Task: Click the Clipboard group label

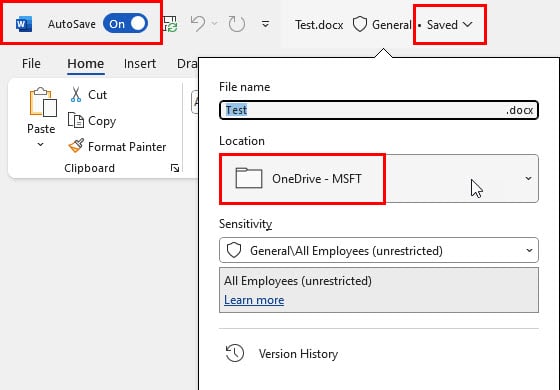Action: [89, 168]
